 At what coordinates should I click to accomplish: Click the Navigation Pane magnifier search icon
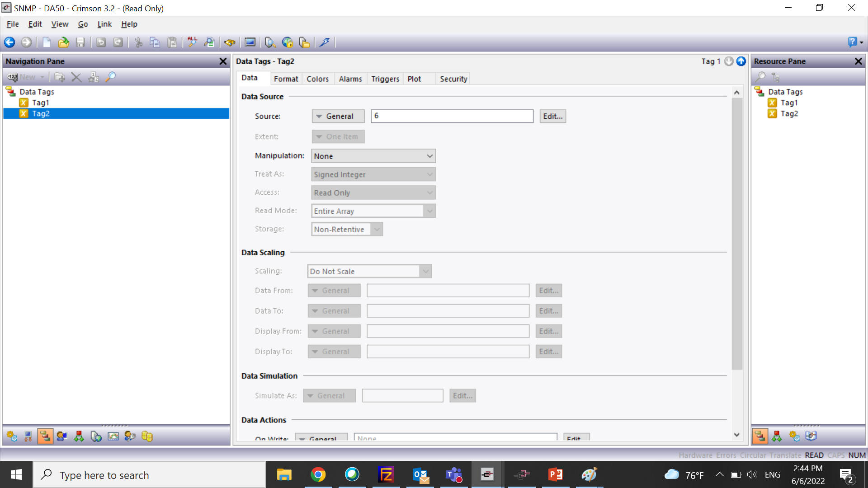pos(110,77)
